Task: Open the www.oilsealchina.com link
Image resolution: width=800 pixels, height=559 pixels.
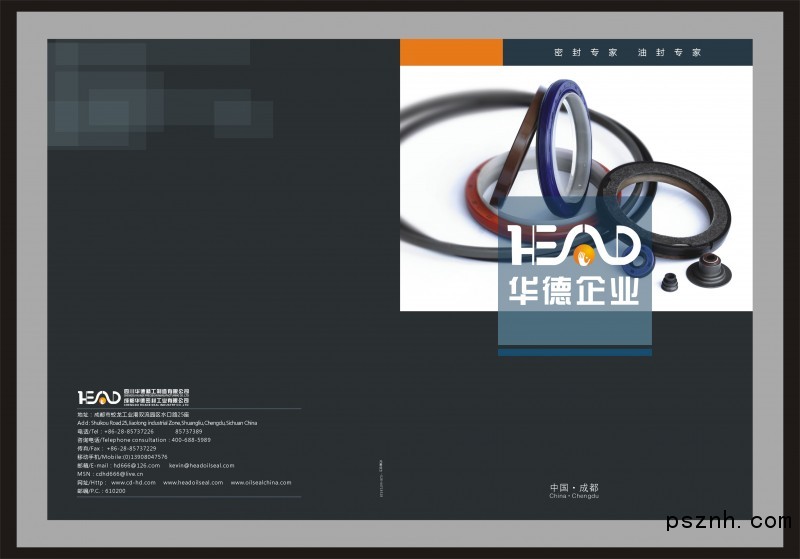Action: [x=261, y=482]
